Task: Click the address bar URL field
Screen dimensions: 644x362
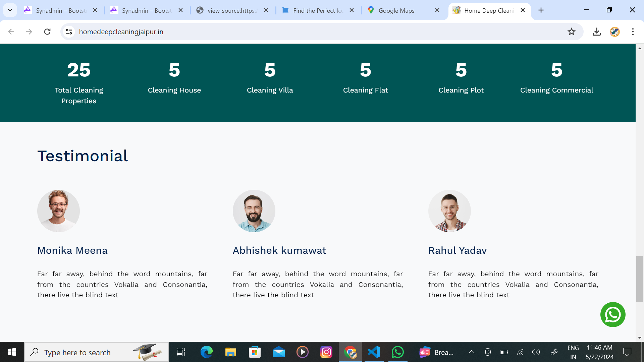Action: click(302, 32)
